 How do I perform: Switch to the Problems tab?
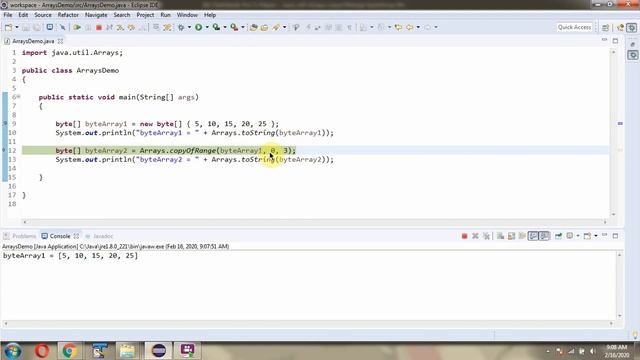(x=20, y=236)
